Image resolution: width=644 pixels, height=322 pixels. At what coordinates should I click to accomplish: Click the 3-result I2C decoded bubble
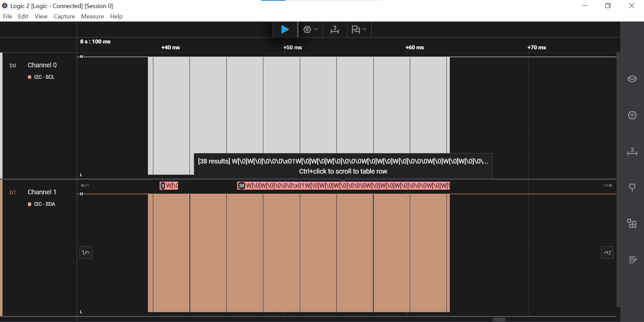click(169, 186)
